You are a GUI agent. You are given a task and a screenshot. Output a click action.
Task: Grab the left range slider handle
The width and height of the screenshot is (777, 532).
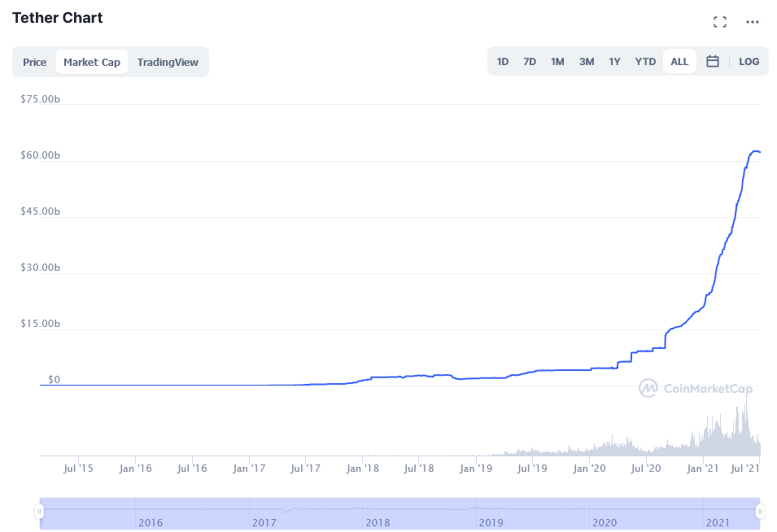[x=39, y=511]
